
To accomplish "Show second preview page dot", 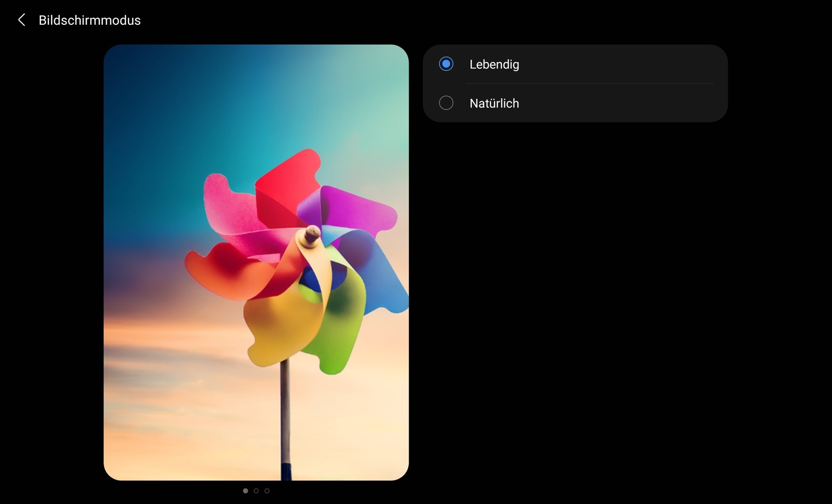I will coord(256,491).
